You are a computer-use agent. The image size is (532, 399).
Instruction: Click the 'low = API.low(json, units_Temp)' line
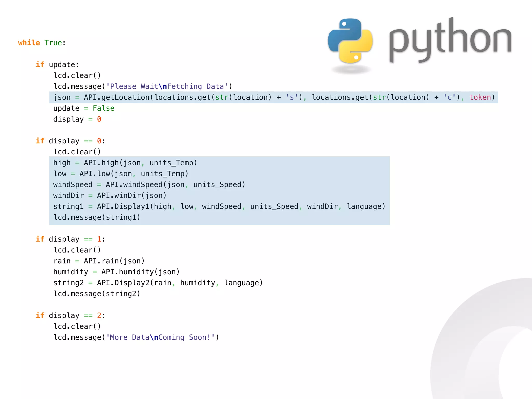pos(121,174)
